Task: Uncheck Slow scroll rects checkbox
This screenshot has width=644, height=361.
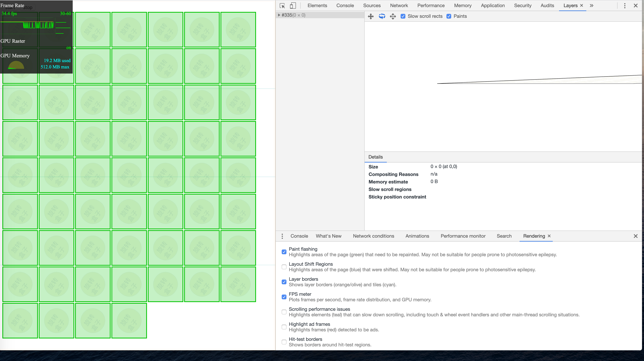Action: [x=403, y=16]
